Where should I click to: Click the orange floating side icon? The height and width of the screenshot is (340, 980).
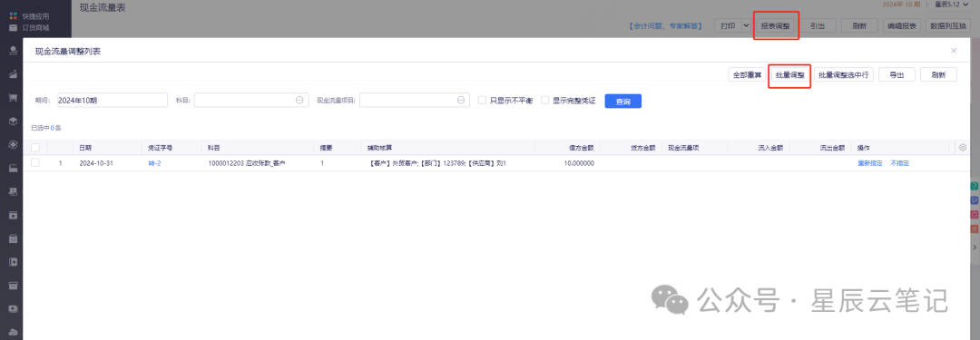tap(974, 228)
